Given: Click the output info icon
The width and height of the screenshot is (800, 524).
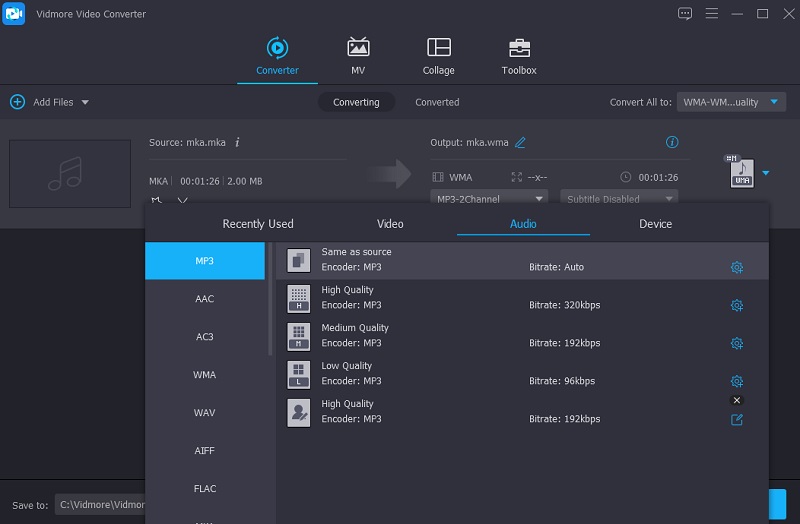Looking at the screenshot, I should coord(672,142).
